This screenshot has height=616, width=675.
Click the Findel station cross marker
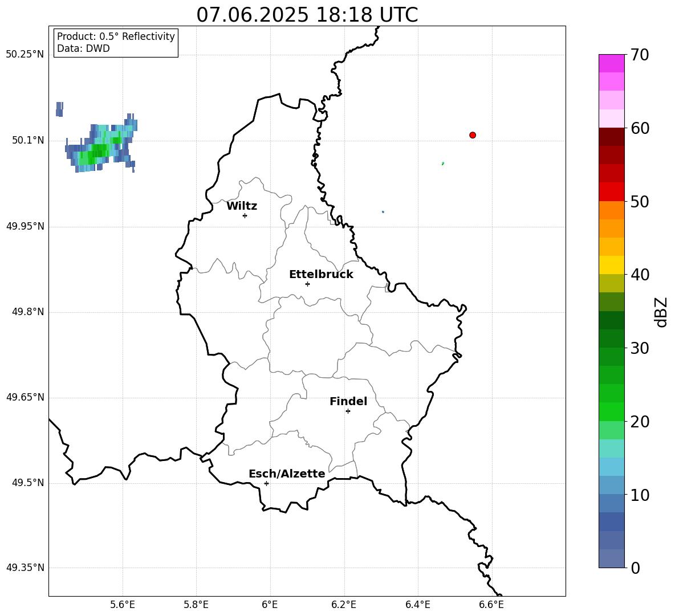348,411
